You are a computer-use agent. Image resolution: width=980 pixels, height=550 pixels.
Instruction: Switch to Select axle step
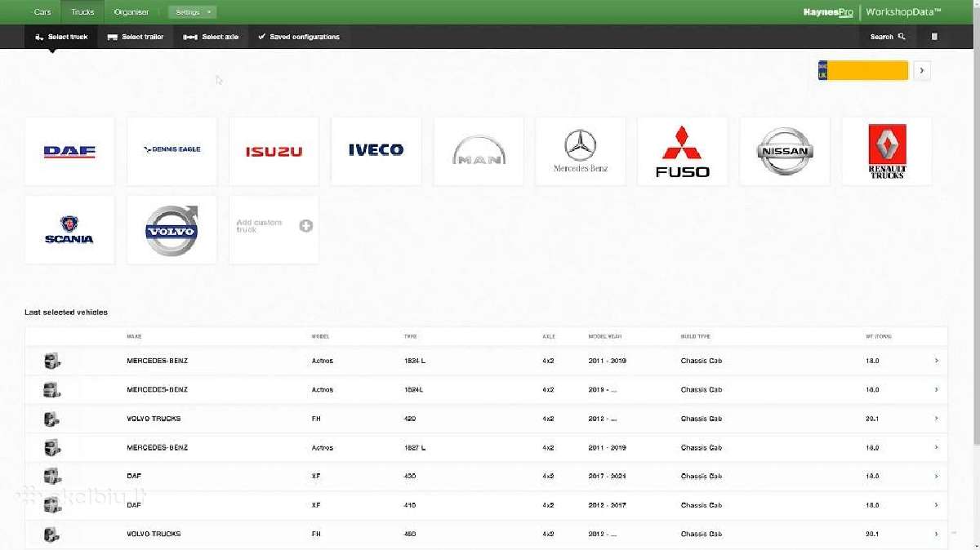click(x=211, y=37)
